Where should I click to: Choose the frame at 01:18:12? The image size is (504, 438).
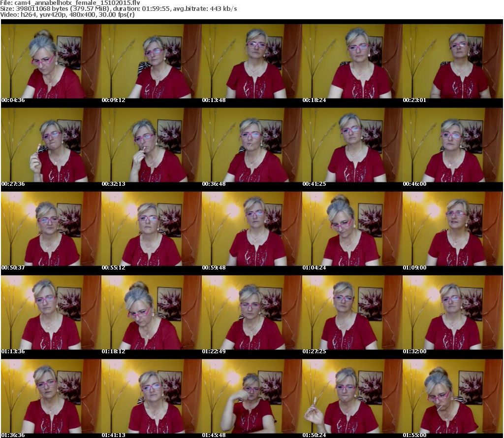click(152, 312)
